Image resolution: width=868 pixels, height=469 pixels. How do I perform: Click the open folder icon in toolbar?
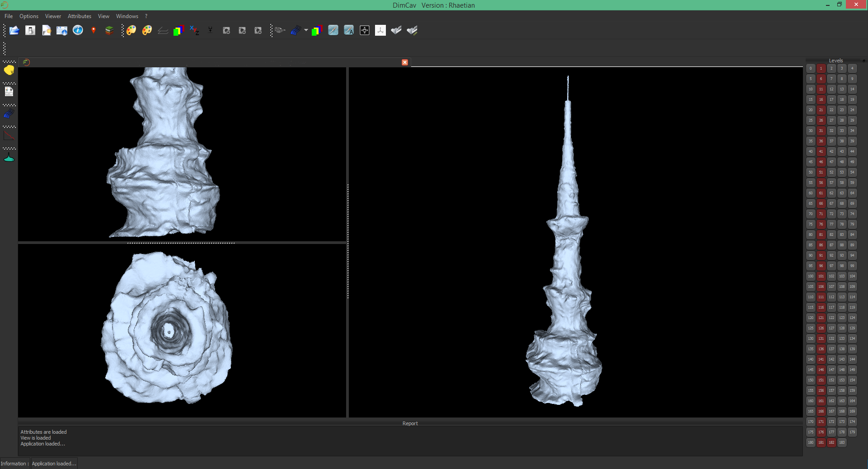pos(14,30)
